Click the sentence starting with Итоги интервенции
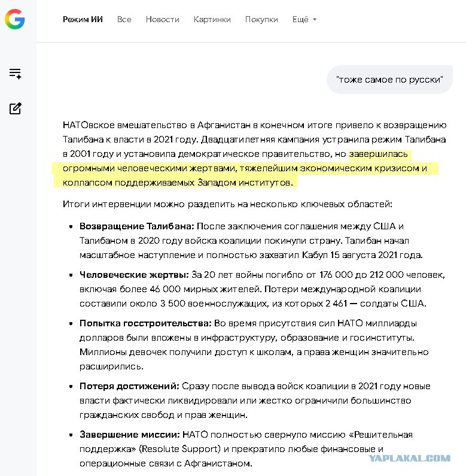Screen dimensions: 466x476 coord(227,204)
